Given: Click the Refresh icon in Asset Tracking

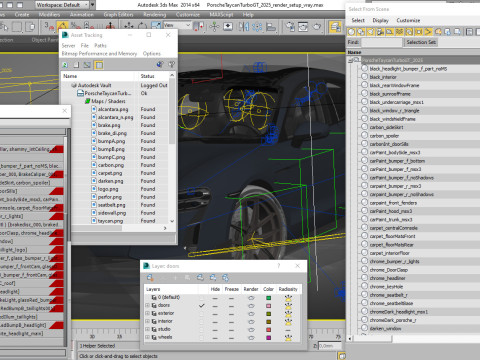Looking at the screenshot, I should [65, 65].
